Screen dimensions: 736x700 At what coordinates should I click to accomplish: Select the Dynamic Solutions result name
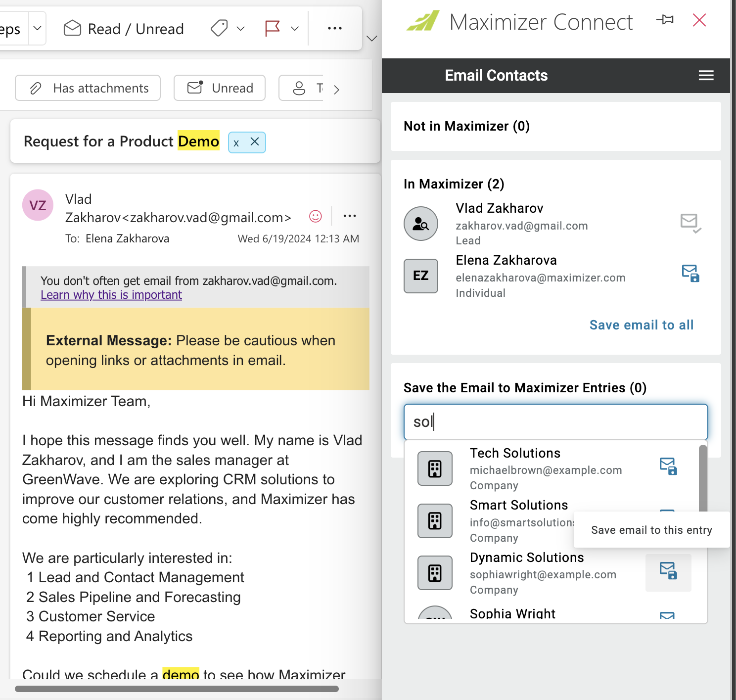click(x=527, y=558)
